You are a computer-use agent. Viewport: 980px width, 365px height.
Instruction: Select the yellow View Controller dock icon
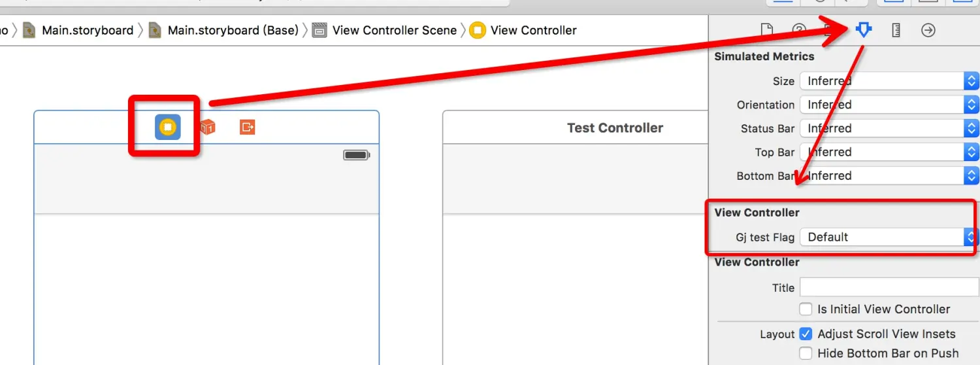[x=168, y=127]
